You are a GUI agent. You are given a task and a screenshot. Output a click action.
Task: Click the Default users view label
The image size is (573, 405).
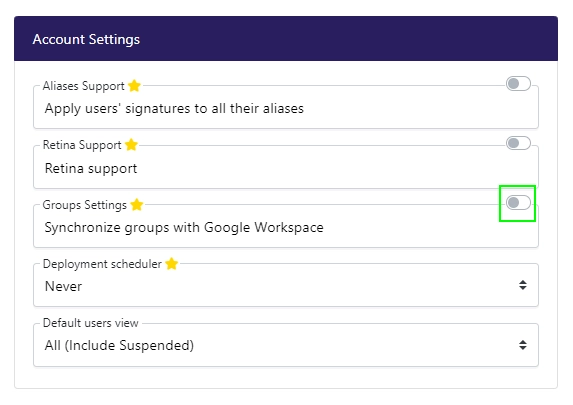pyautogui.click(x=91, y=323)
